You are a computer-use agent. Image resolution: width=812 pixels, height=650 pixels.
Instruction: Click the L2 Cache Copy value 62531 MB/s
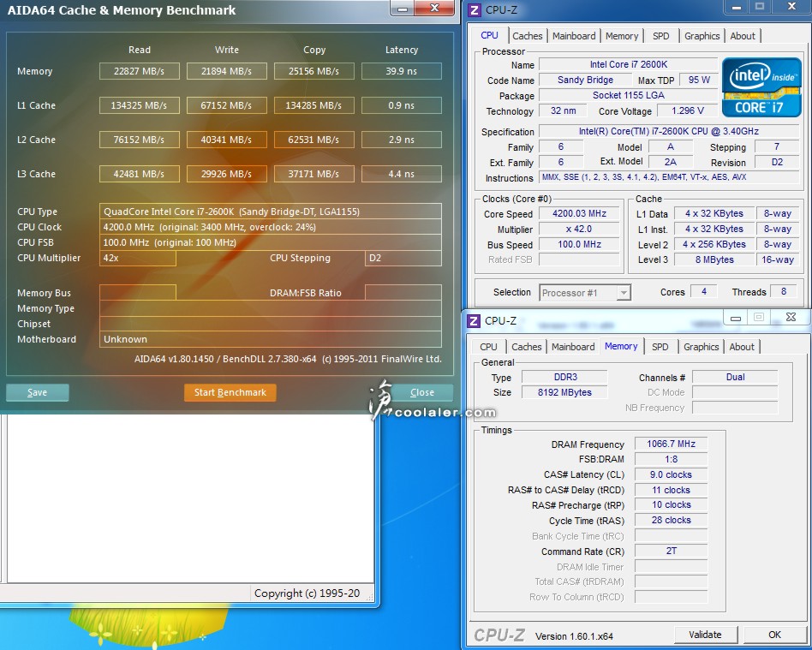tap(313, 140)
